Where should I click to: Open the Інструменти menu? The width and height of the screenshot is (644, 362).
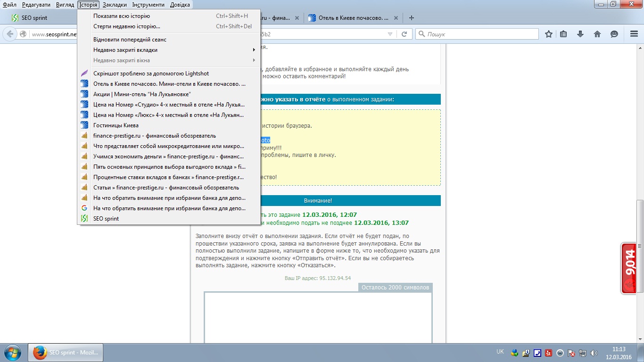click(x=149, y=5)
